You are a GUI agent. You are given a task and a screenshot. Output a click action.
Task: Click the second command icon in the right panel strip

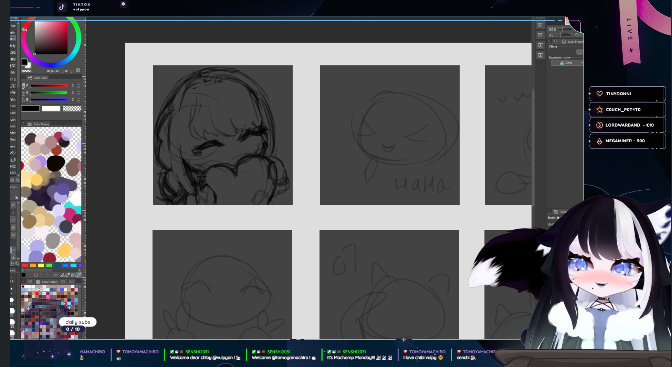click(x=540, y=35)
